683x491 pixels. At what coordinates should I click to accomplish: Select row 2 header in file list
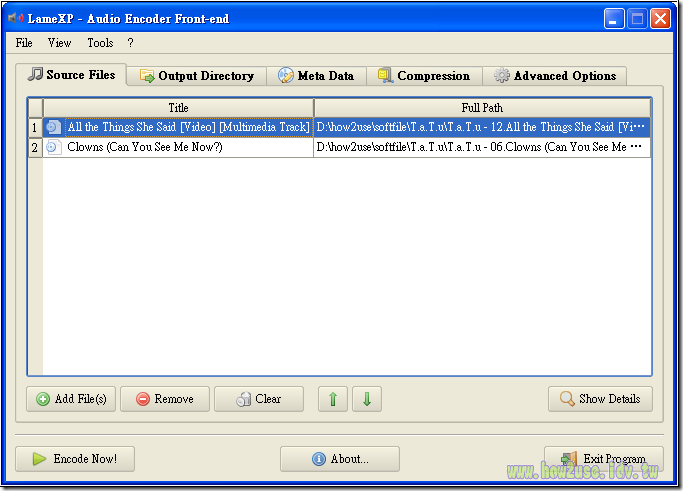pos(35,147)
